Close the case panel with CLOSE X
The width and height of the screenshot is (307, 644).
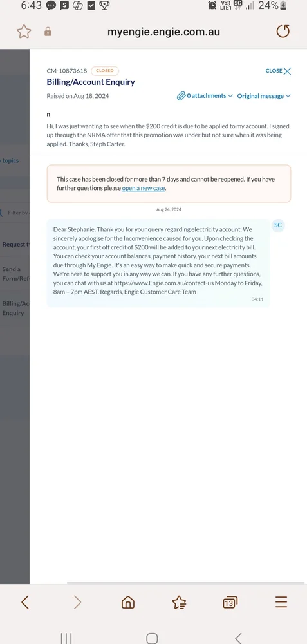tap(278, 71)
